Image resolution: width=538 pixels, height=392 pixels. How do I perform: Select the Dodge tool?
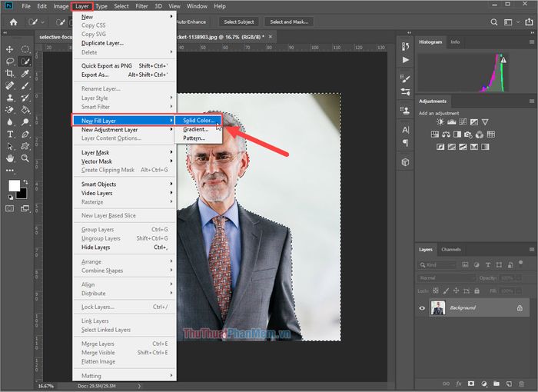(x=25, y=122)
